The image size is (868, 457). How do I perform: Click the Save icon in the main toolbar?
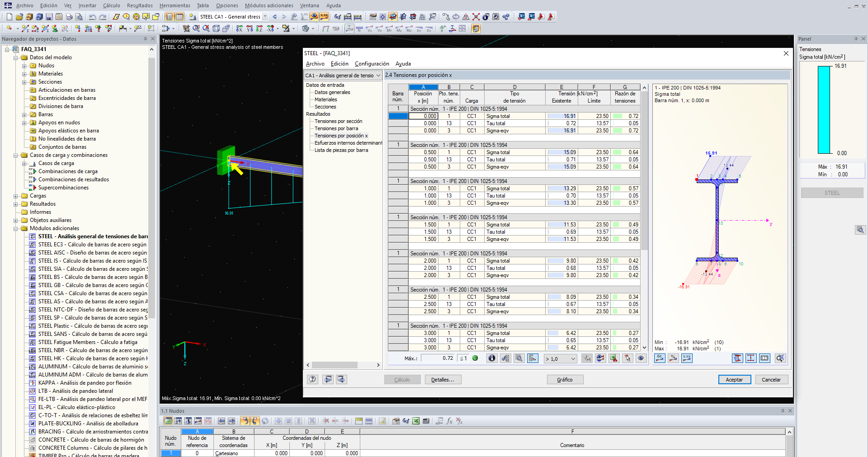pyautogui.click(x=49, y=17)
